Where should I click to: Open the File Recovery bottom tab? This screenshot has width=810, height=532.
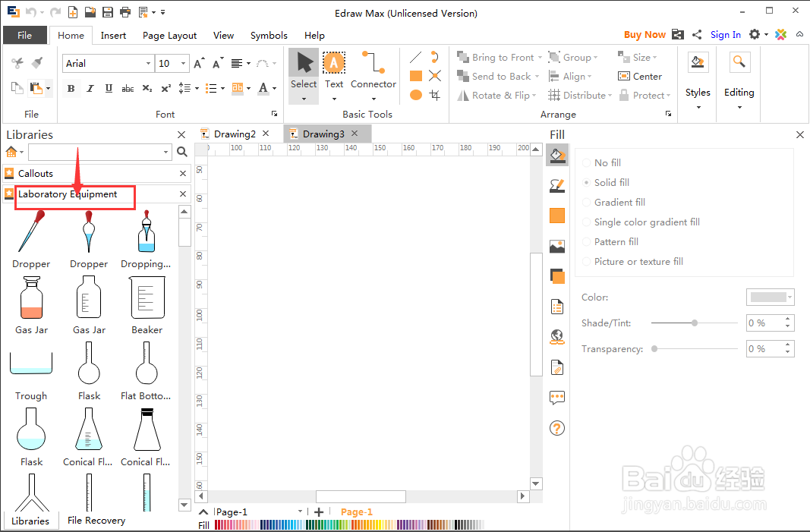96,520
